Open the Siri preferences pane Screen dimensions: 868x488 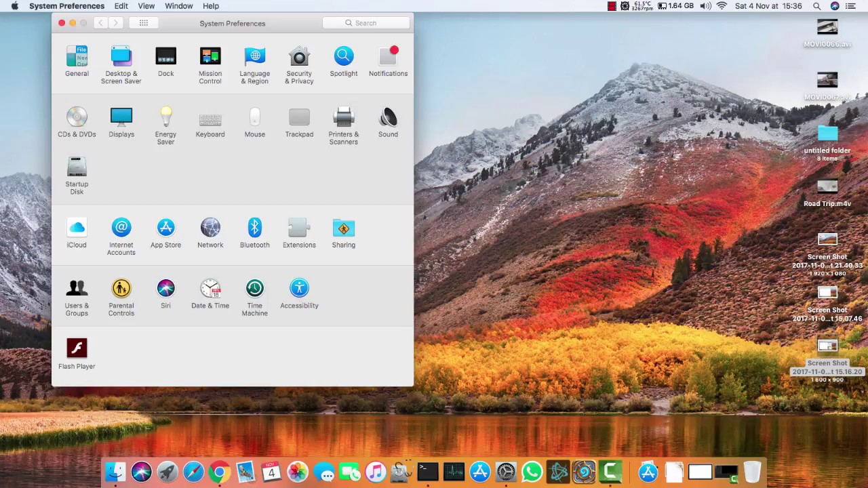165,293
